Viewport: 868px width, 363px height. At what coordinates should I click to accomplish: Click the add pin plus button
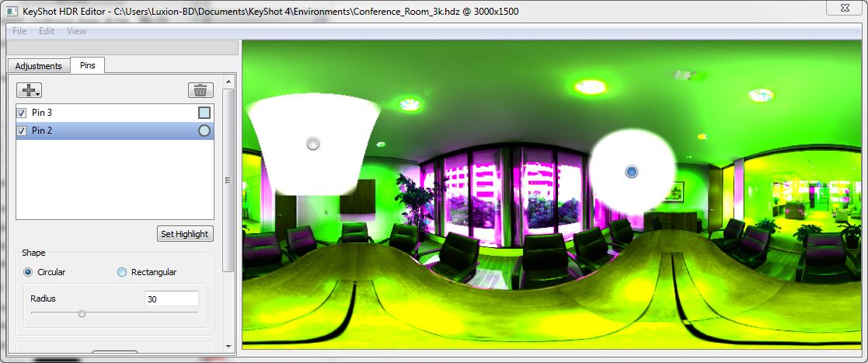tap(30, 90)
